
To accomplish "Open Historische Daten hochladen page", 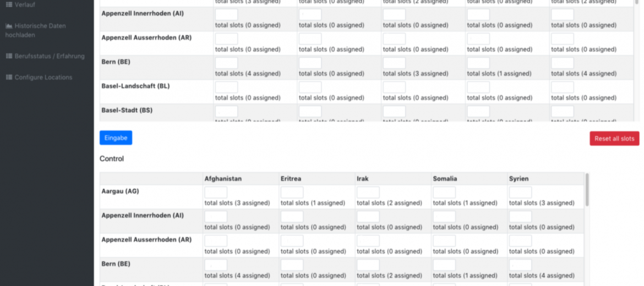I will coord(35,30).
